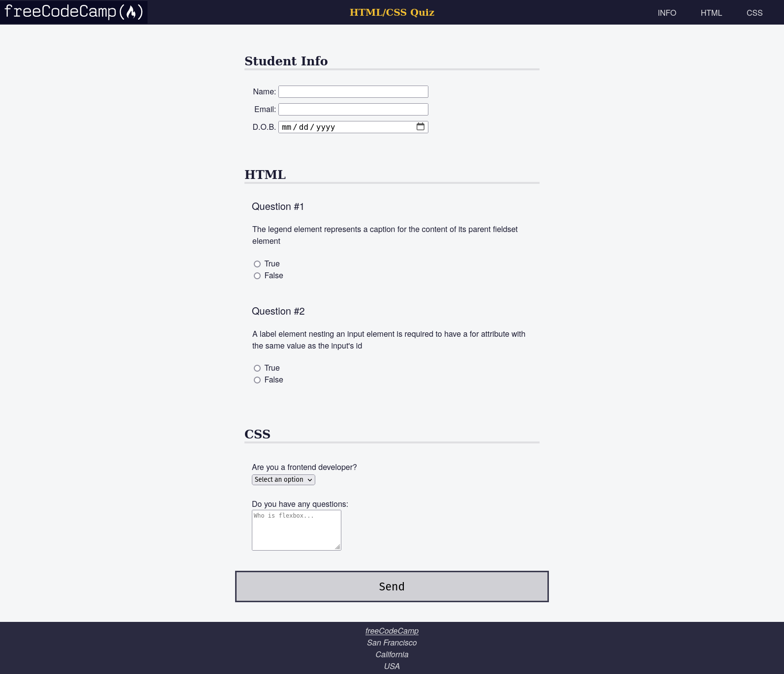Select True for Question #2
The height and width of the screenshot is (674, 784).
[x=257, y=368]
